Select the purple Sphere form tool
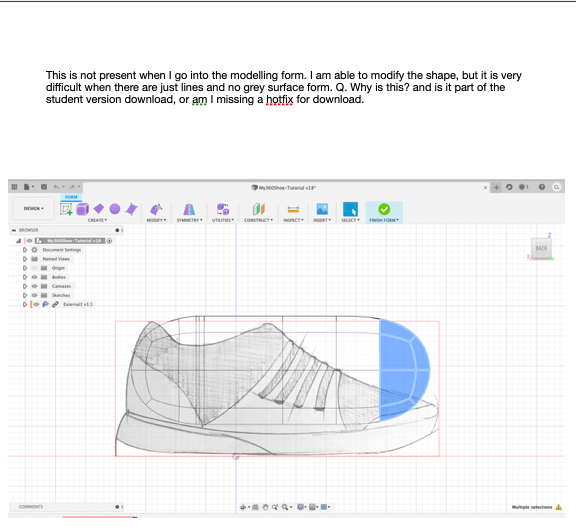This screenshot has width=576, height=532. pos(115,209)
